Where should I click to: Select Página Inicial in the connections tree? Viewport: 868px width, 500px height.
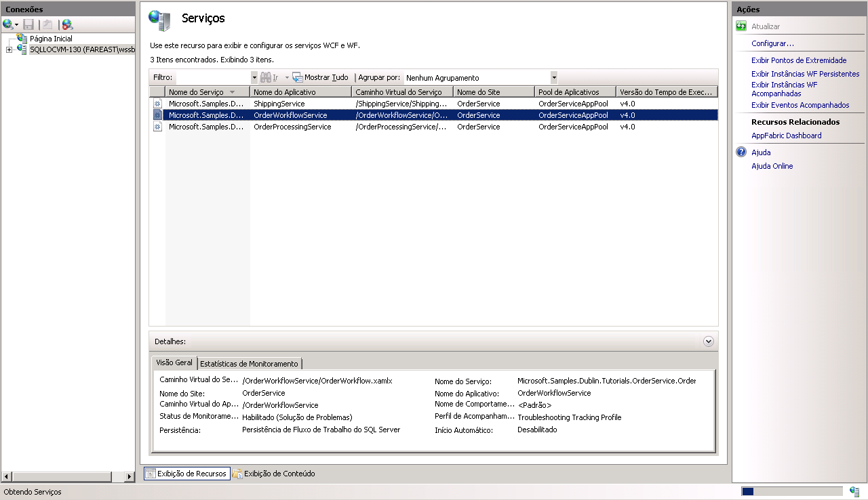51,39
